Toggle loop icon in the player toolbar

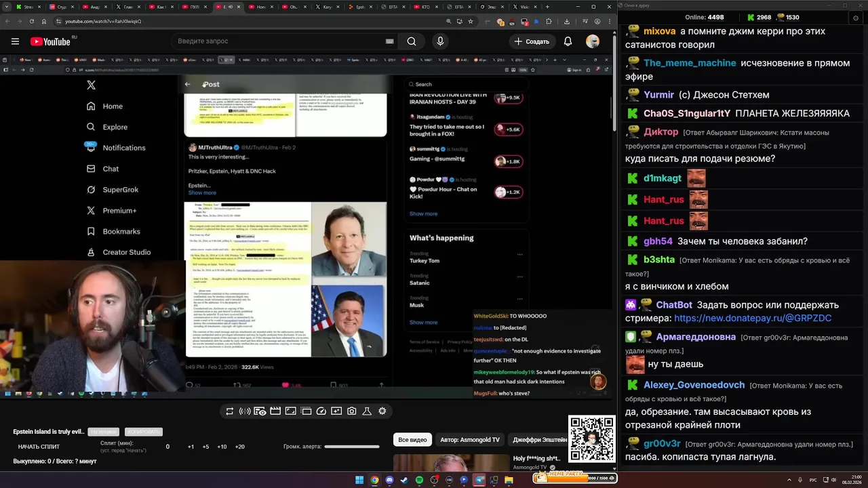pos(230,411)
